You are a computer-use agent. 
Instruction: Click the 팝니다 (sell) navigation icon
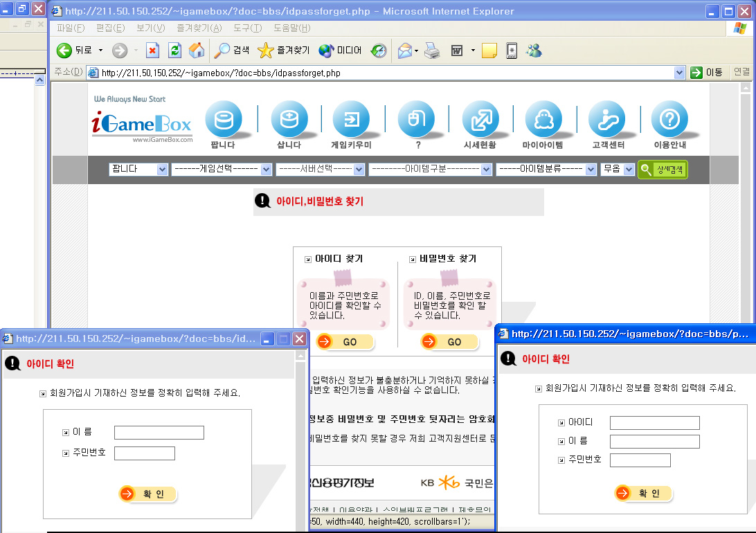pyautogui.click(x=223, y=120)
